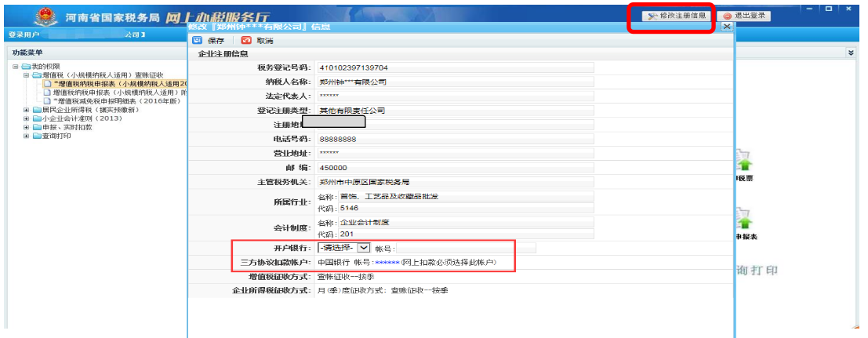Screen dimensions: 868x338
Task: Click the 中国银行 text in 三方协议扣款帐户 row
Action: coord(333,262)
